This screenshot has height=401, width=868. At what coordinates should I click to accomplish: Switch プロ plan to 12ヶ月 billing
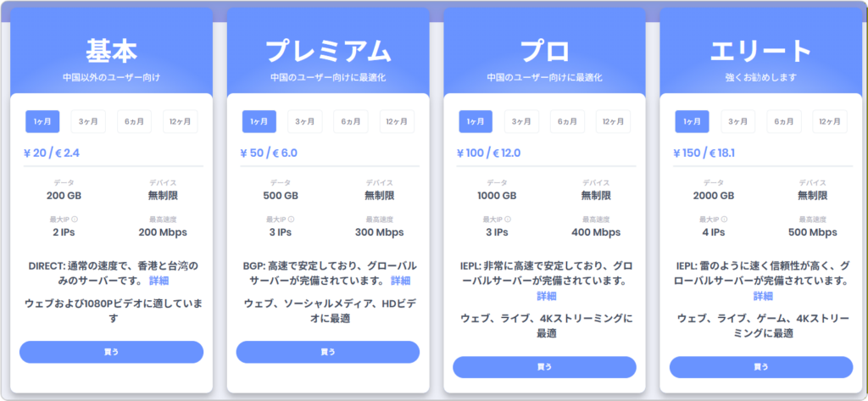pyautogui.click(x=613, y=121)
